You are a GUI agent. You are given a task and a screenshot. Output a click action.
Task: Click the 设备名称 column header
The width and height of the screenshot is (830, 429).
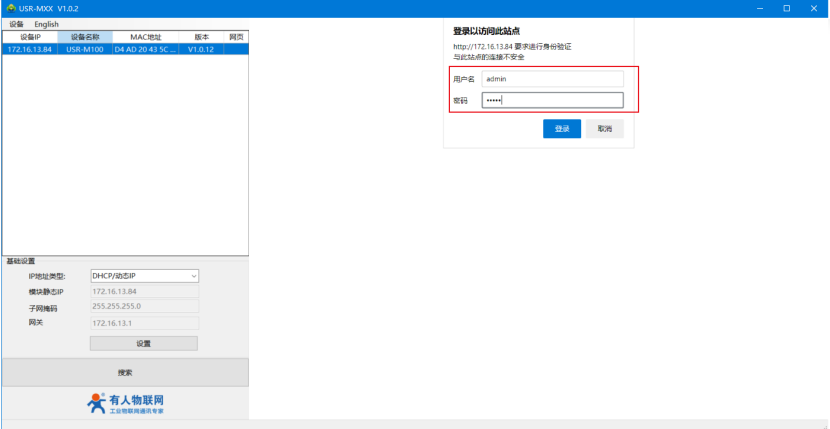pyautogui.click(x=85, y=37)
